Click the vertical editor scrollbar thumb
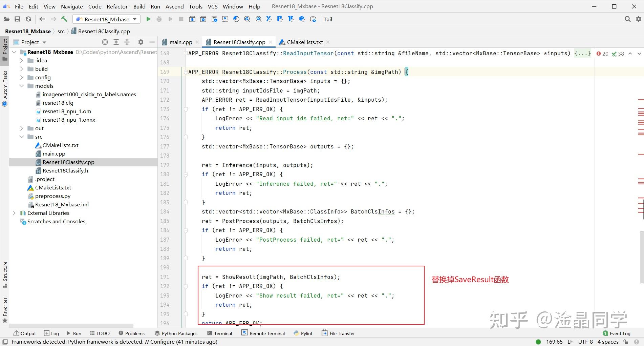Image resolution: width=644 pixels, height=346 pixels. pyautogui.click(x=642, y=258)
